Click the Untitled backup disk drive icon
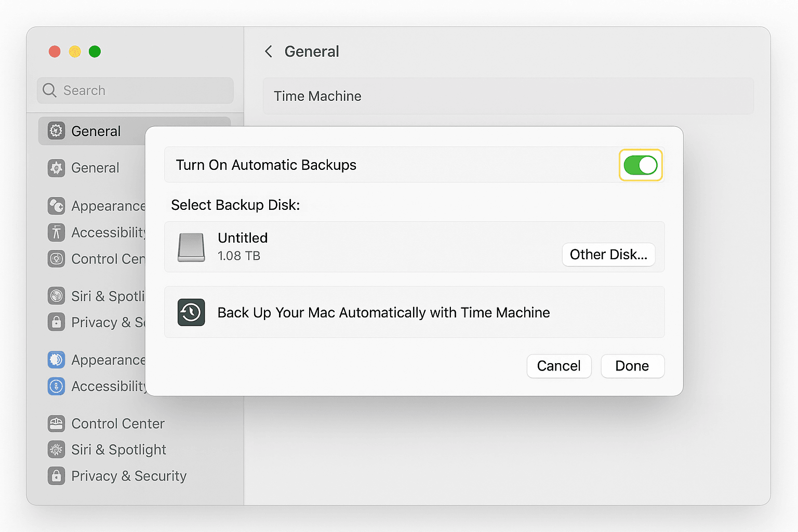The width and height of the screenshot is (798, 532). point(191,247)
